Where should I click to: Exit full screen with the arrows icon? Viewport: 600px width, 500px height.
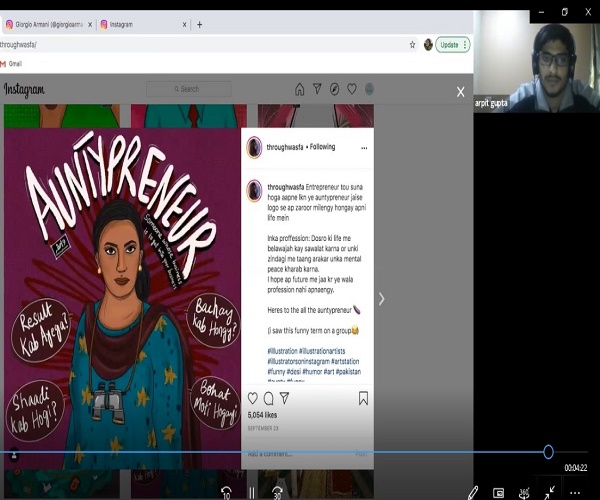[x=549, y=493]
